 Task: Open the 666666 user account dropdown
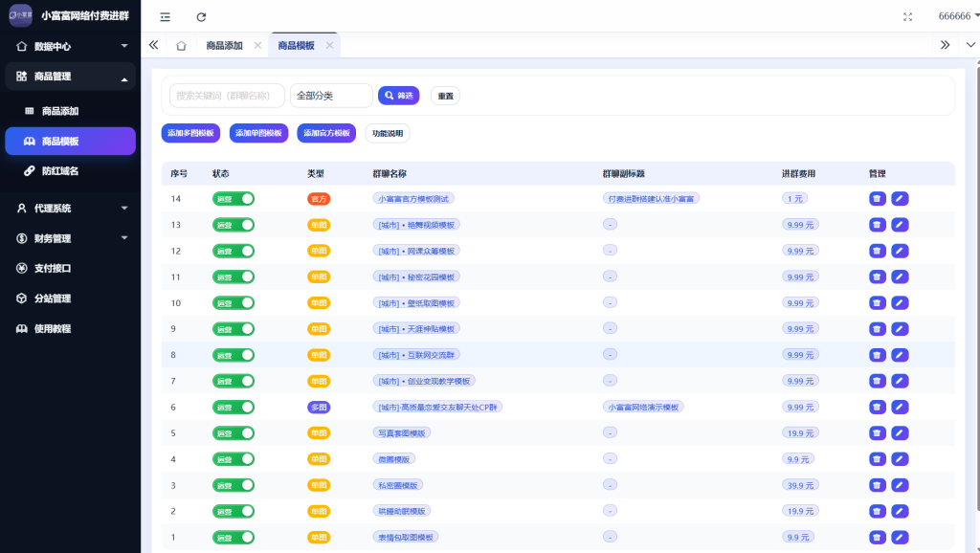pyautogui.click(x=958, y=16)
